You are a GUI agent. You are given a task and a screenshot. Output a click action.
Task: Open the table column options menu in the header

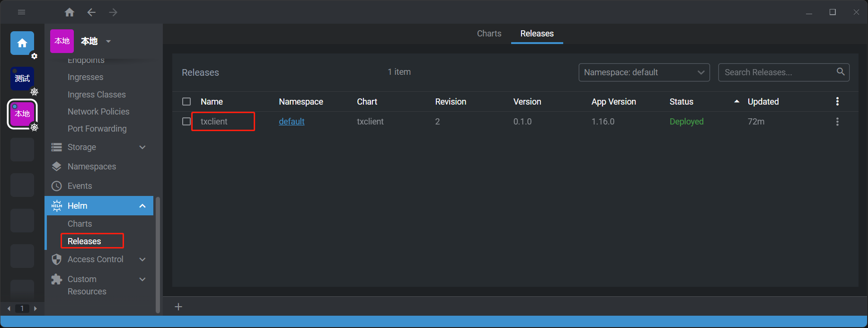(x=837, y=101)
